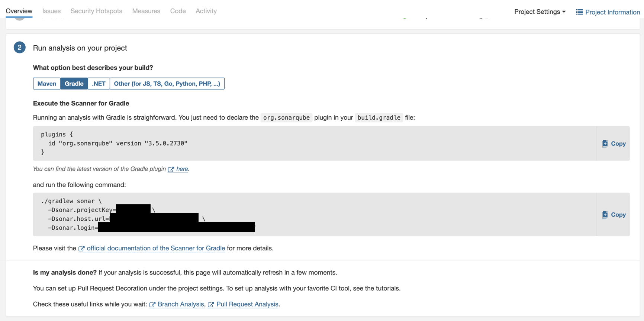Select the .NET build option
Screen dimensions: 644x321
[x=99, y=84]
